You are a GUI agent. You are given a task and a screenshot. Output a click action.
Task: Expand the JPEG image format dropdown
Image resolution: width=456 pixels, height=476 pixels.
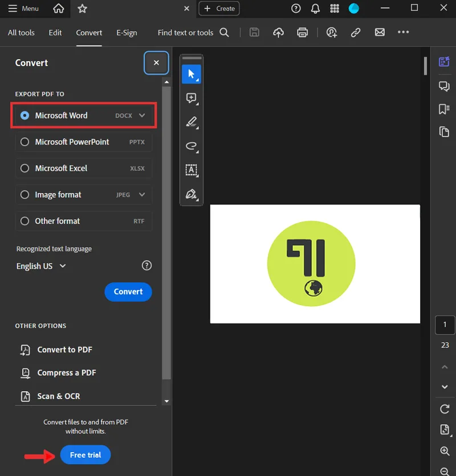tap(142, 195)
